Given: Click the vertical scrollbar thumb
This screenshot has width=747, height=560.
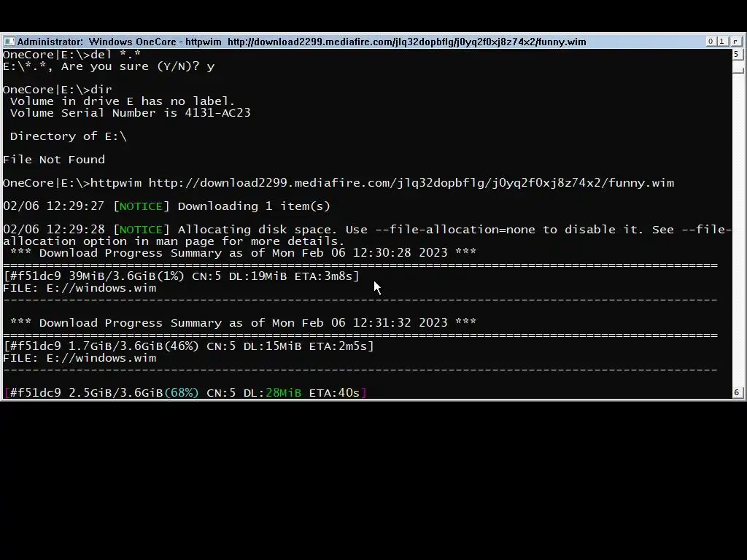Looking at the screenshot, I should [738, 70].
